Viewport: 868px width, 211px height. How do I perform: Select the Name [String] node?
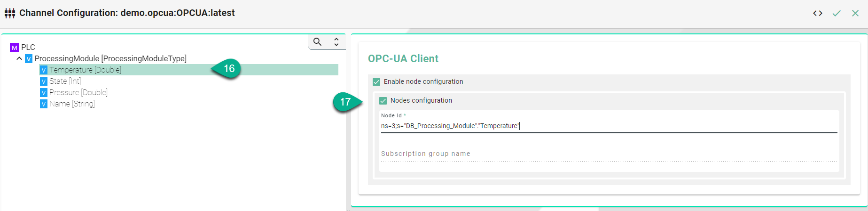coord(72,104)
